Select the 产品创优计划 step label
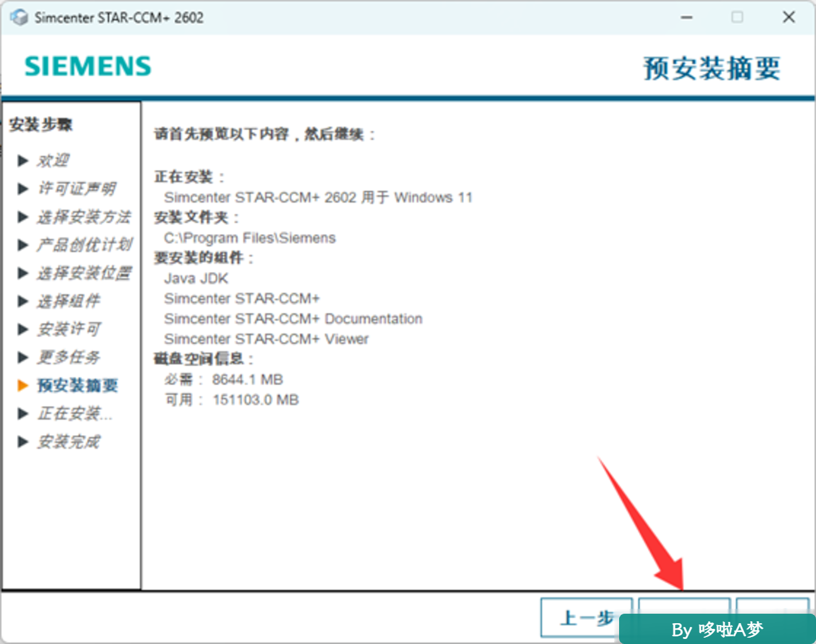The image size is (816, 644). pos(84,245)
